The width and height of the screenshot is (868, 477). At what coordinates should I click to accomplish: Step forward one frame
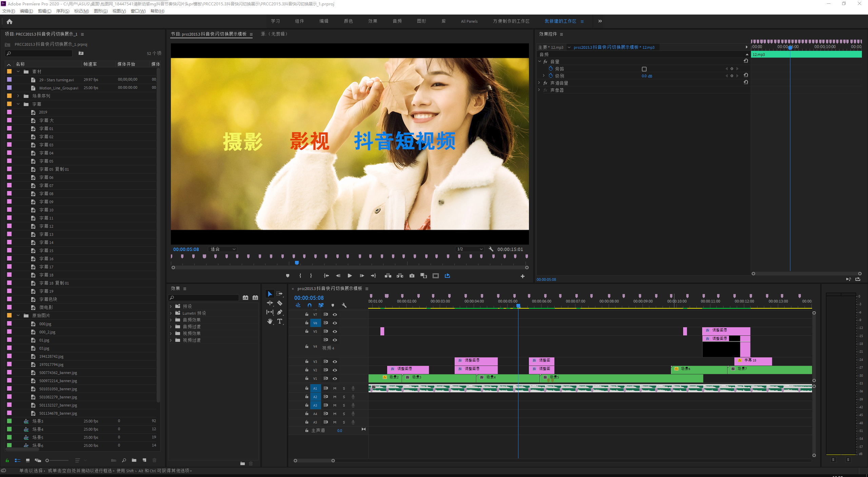362,276
